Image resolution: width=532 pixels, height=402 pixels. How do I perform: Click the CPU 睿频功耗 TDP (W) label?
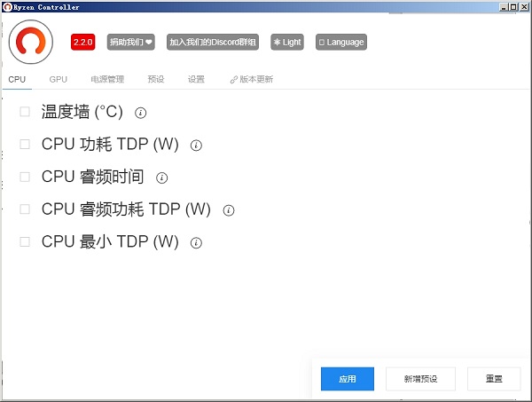pyautogui.click(x=126, y=209)
